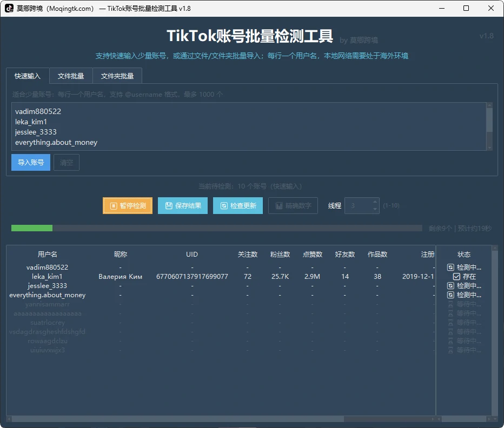Screen dimensions: 504x428
Task: Open the 文件批量 tab
Action: [71, 76]
